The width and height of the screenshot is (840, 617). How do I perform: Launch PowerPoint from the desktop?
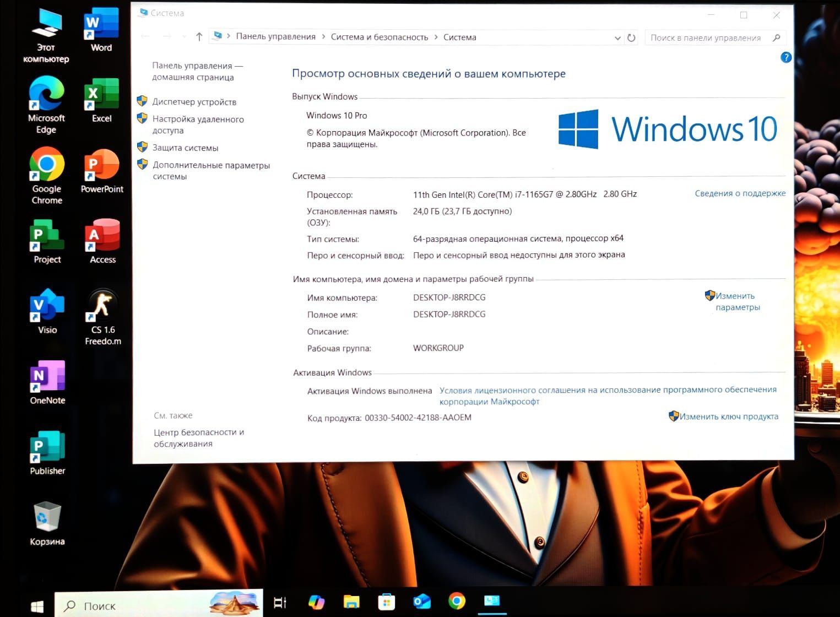[x=102, y=171]
